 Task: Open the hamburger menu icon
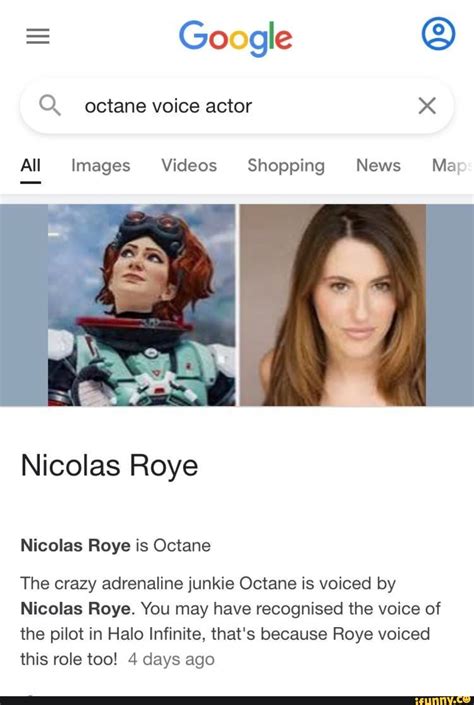tap(38, 36)
